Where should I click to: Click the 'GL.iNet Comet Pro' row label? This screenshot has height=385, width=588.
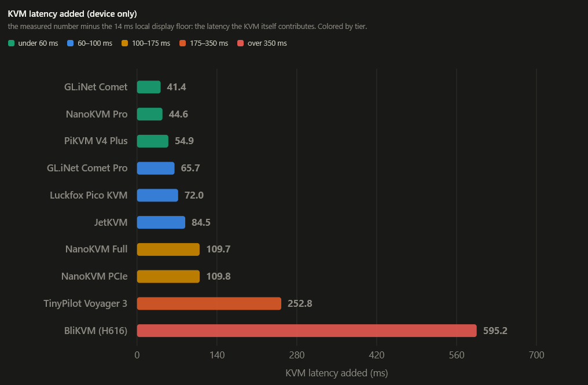[x=87, y=168]
